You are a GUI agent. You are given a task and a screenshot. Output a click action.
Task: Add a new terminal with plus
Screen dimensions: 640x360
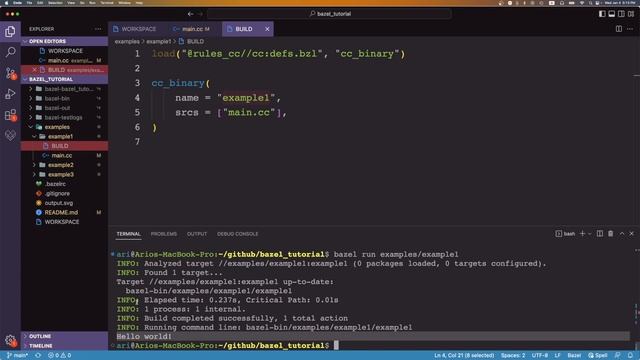(x=582, y=233)
